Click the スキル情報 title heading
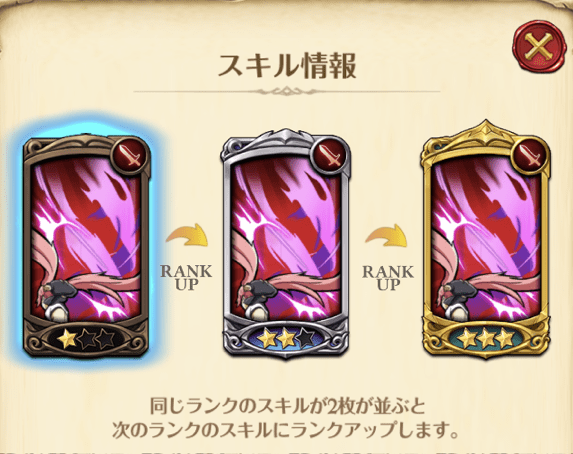The width and height of the screenshot is (573, 454). (287, 66)
